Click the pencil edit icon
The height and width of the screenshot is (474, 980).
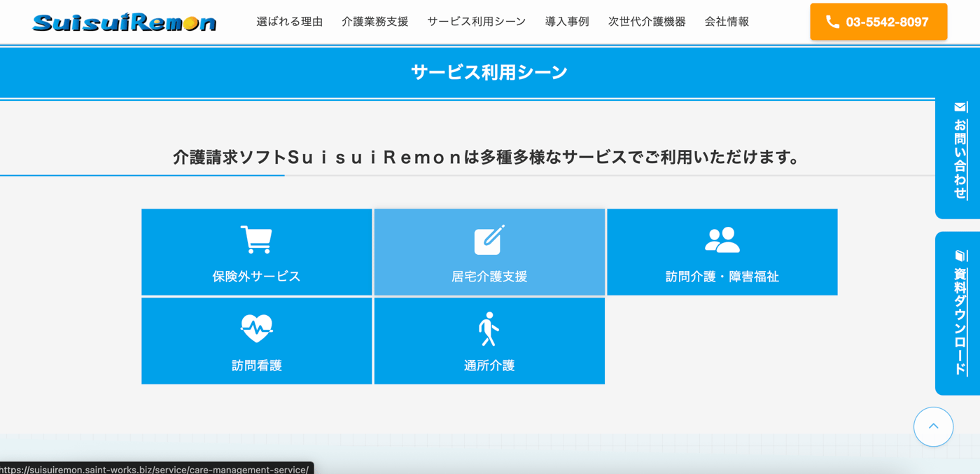(489, 239)
